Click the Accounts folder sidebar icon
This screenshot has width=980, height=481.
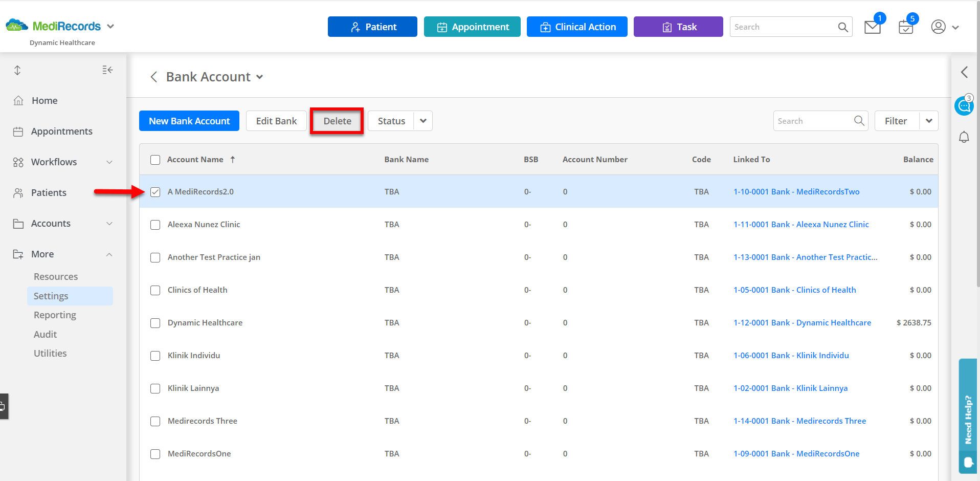[18, 224]
